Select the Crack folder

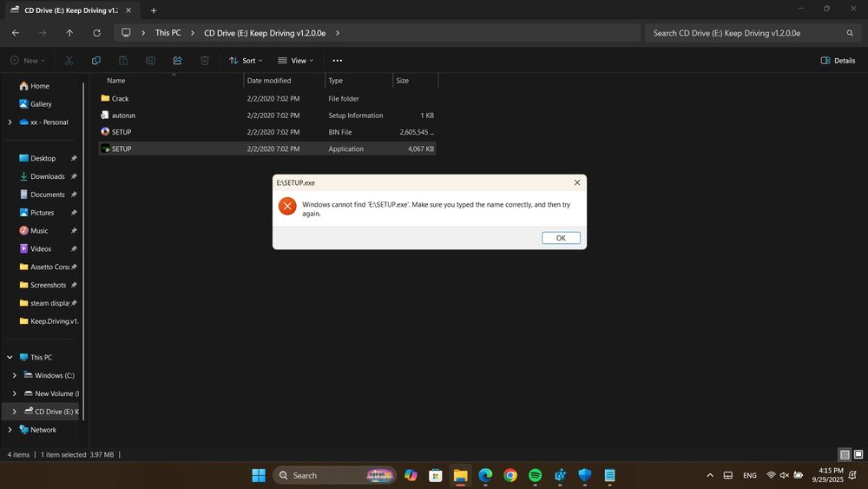pos(120,99)
